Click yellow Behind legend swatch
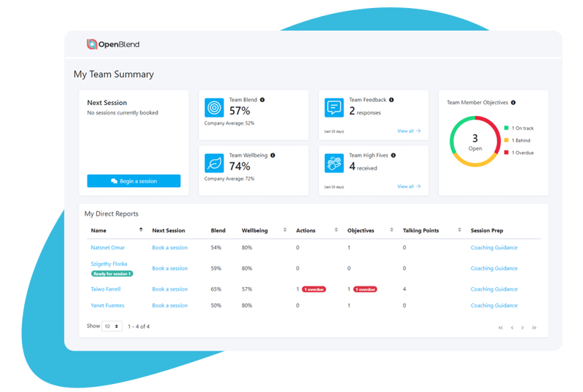 [506, 140]
